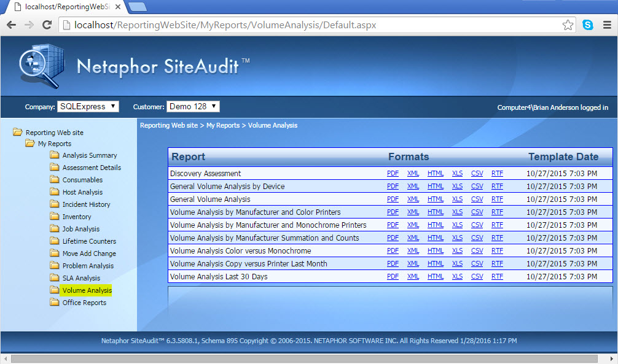This screenshot has width=618, height=364.
Task: Open Manufacturer and Color Printers RTF
Action: 497,212
